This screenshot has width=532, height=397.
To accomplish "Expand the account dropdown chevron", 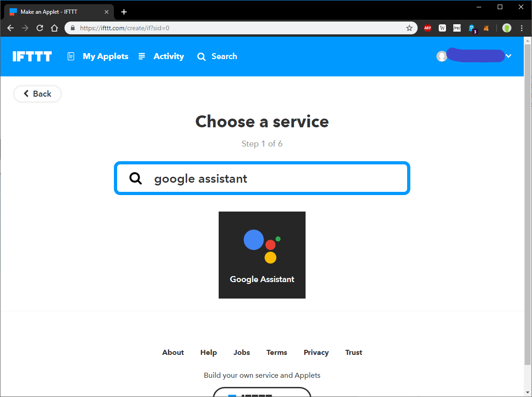I will pos(508,56).
